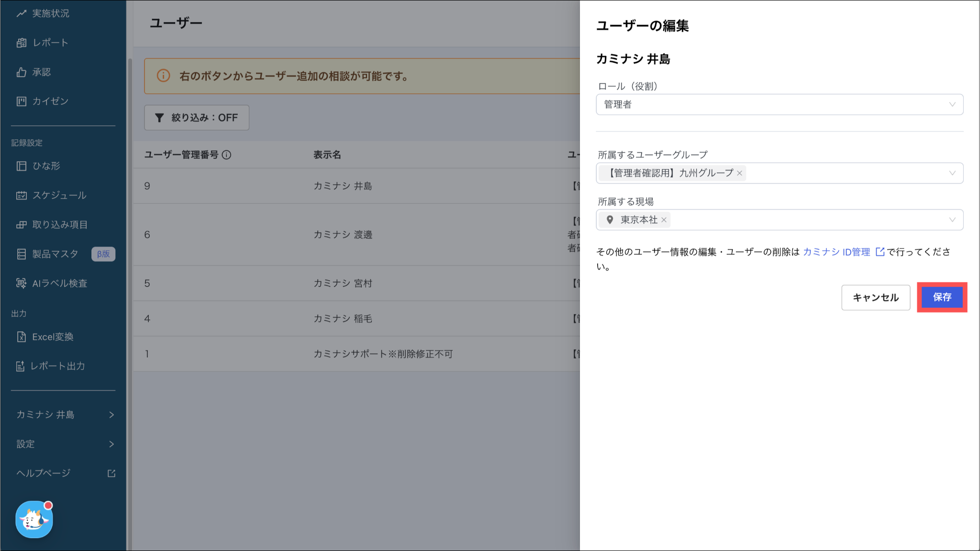Viewport: 980px width, 551px height.
Task: Open the ひな形 menu item
Action: 46,166
